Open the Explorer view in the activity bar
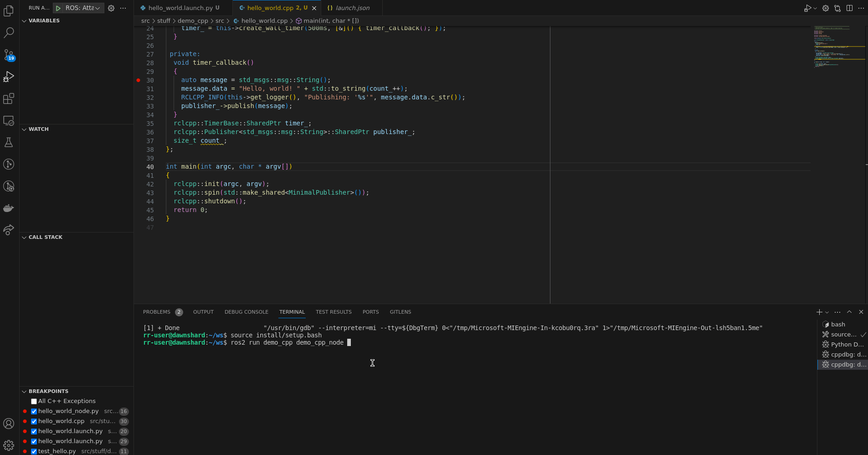This screenshot has height=455, width=868. (x=9, y=11)
